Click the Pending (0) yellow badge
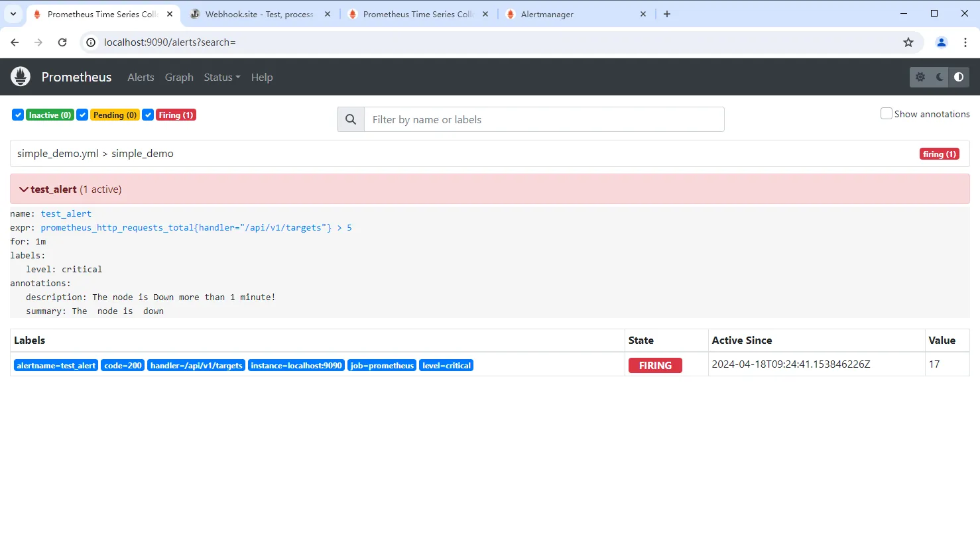Screen dimensions: 980x534 point(115,115)
